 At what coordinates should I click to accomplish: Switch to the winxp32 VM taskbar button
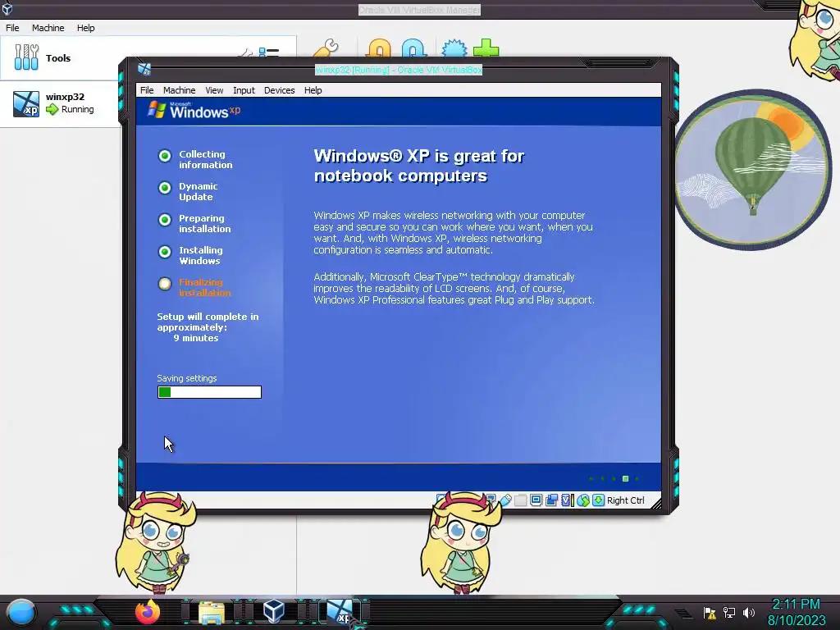[340, 611]
